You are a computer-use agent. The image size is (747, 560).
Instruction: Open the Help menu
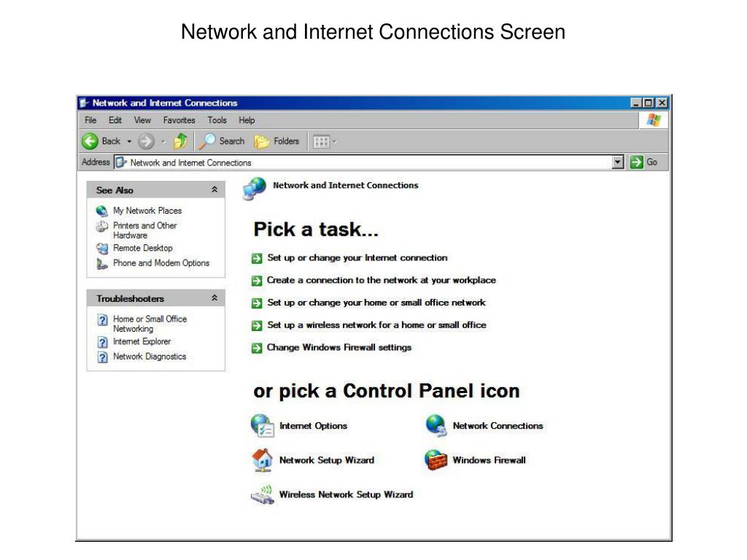(x=247, y=120)
